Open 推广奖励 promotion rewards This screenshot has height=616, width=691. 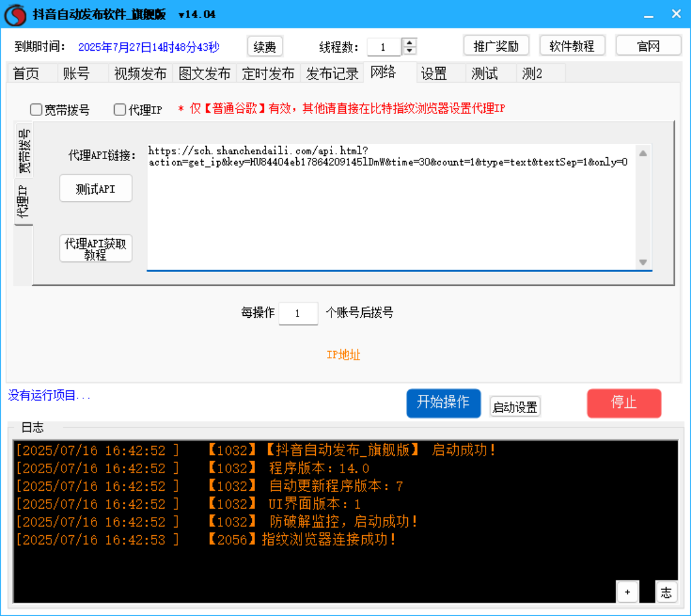tap(496, 46)
